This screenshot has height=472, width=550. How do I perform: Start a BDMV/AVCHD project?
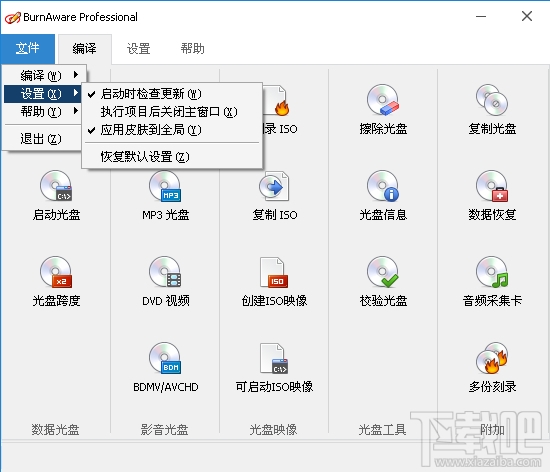166,368
